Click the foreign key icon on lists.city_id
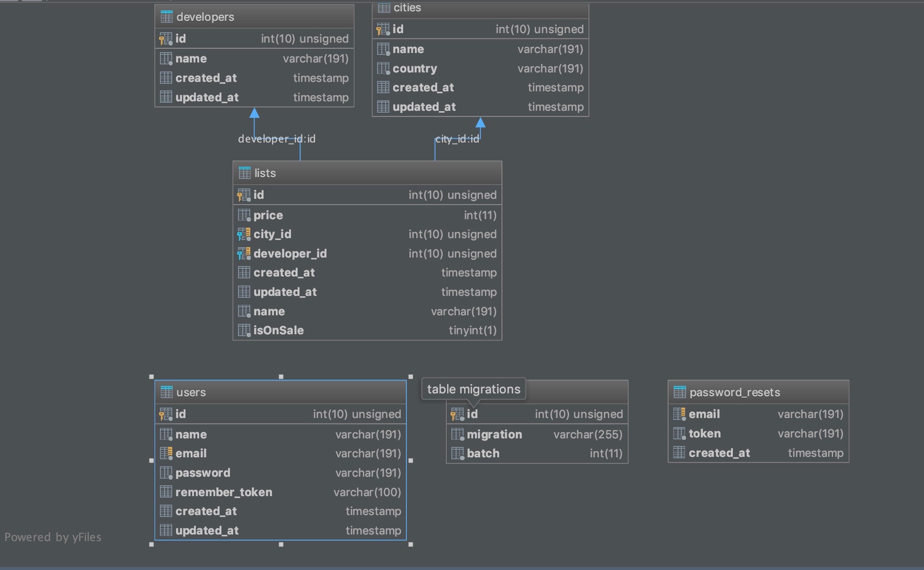Screen dimensions: 924x570 point(244,233)
